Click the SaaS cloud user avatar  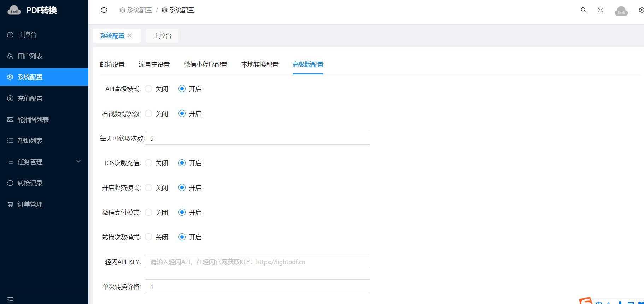tap(621, 11)
